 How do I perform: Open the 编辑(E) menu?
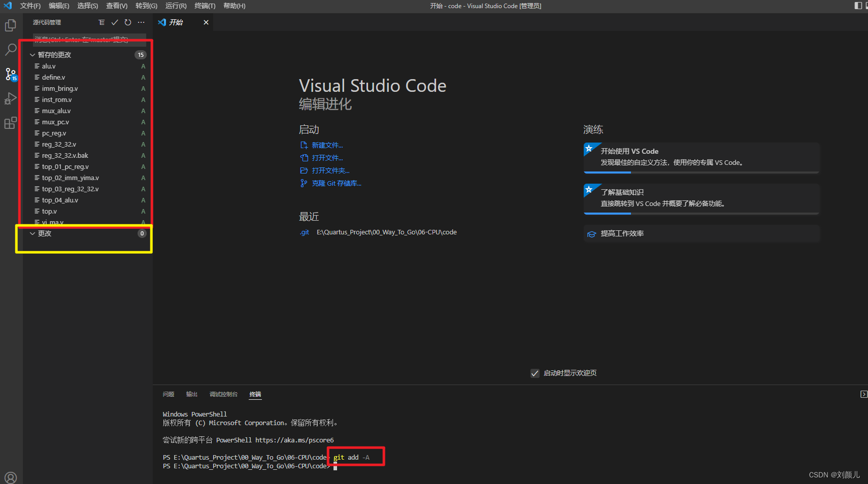click(59, 6)
